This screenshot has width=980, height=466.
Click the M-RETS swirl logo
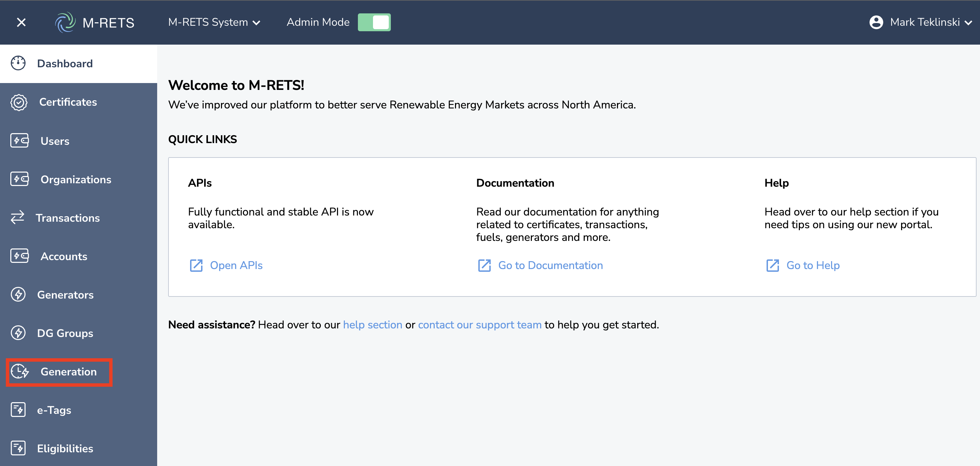pos(65,22)
